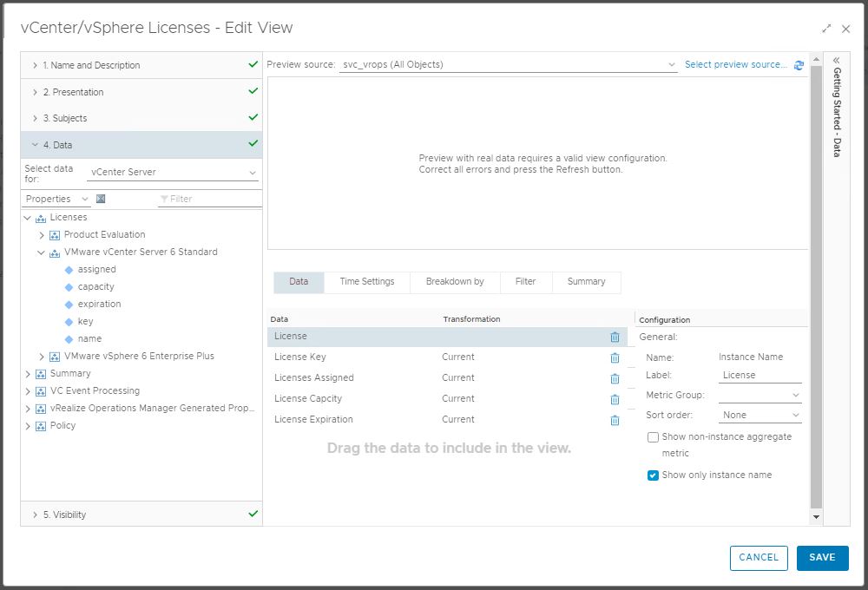Click into the Label text field
868x590 pixels.
tap(760, 376)
